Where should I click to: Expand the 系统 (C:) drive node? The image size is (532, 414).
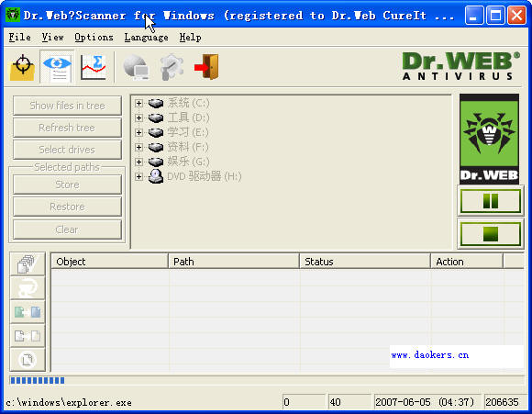139,103
